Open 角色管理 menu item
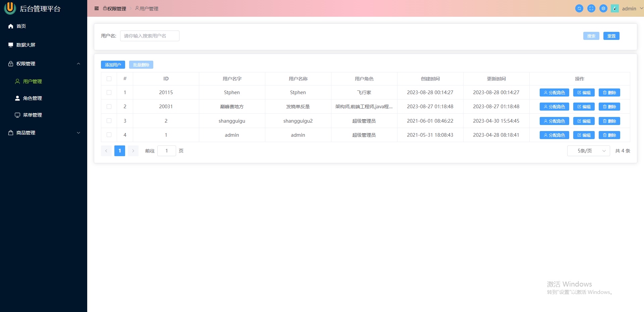The width and height of the screenshot is (644, 312). click(44, 98)
